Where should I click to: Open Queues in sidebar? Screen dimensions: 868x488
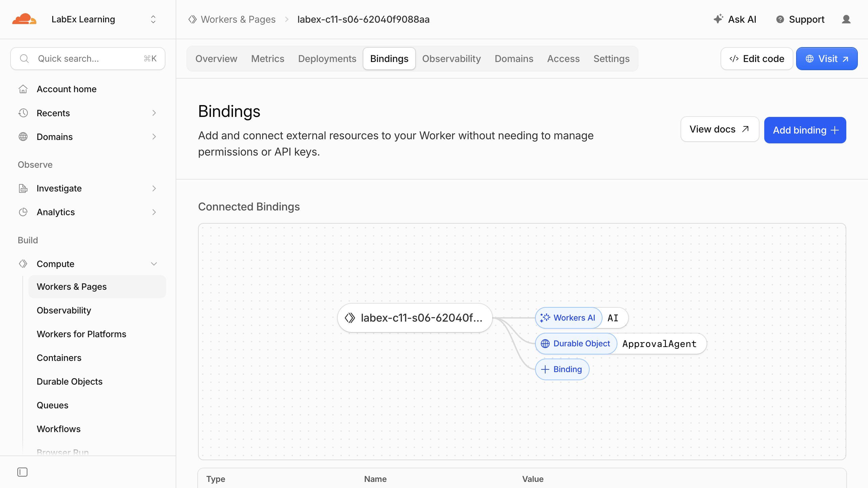[53, 405]
